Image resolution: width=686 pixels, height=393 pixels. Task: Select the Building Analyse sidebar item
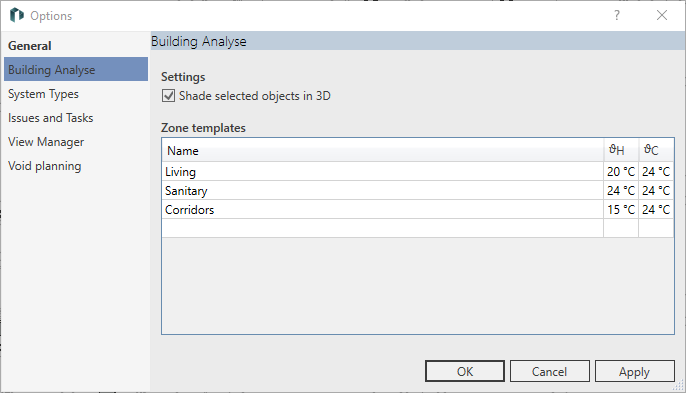[x=76, y=69]
